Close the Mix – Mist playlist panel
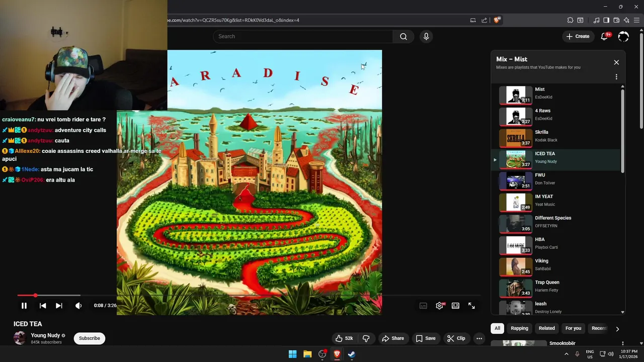The image size is (644, 362). point(616,62)
